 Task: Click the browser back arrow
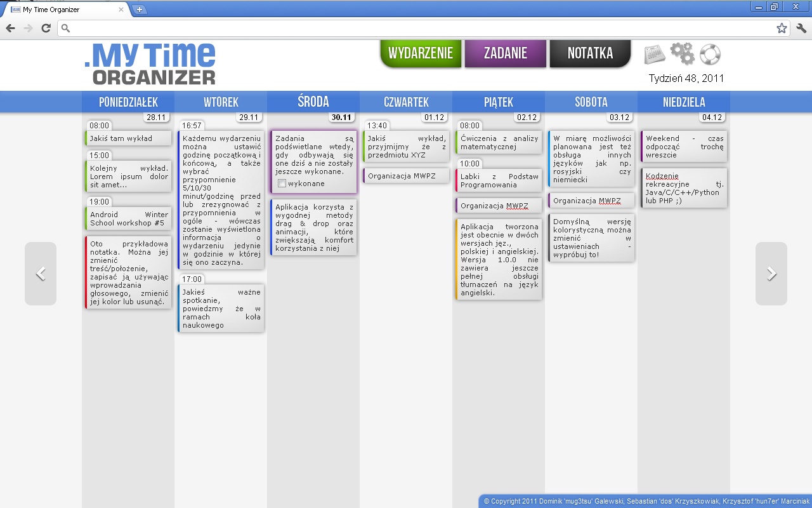click(11, 28)
